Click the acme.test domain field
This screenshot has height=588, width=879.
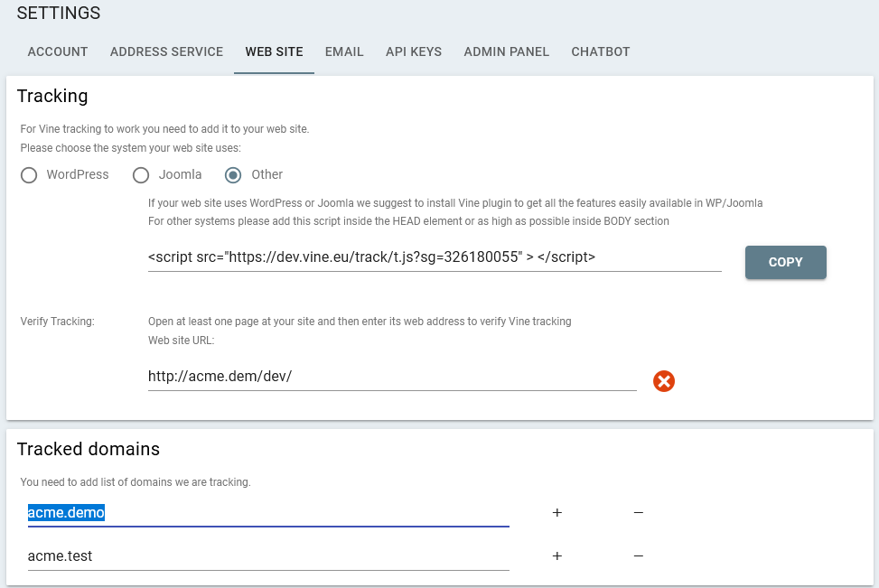tap(267, 556)
